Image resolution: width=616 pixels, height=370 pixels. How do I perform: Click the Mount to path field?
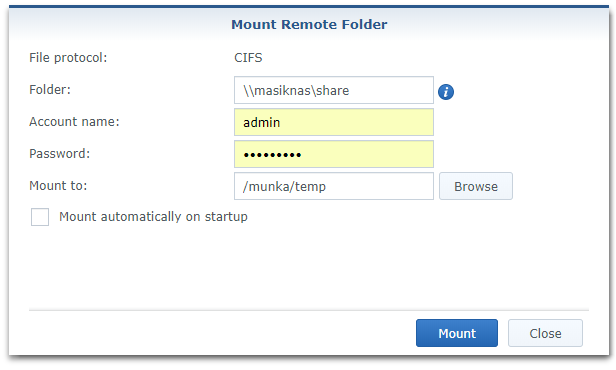334,186
